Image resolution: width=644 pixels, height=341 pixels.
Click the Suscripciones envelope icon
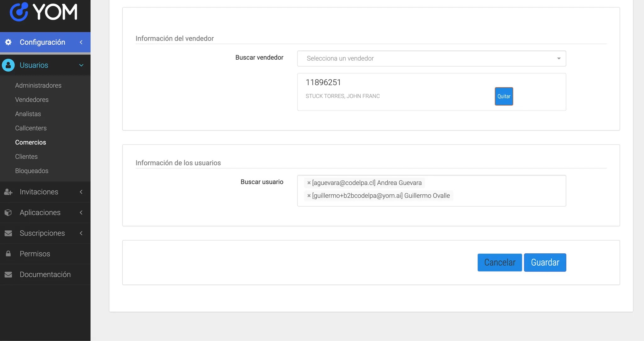[8, 233]
